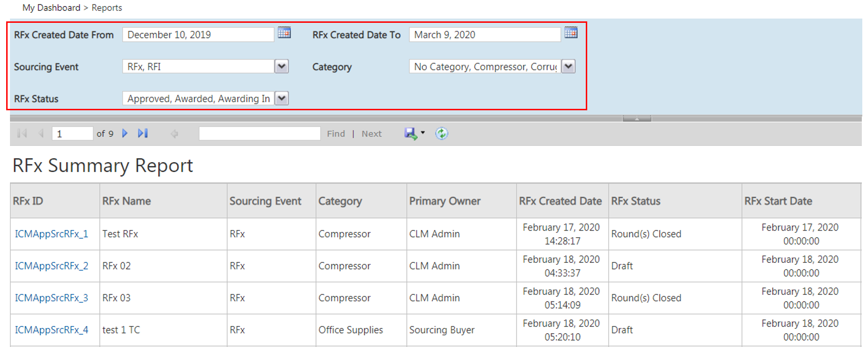Navigate to My Dashboard breadcrumb
Image resolution: width=868 pixels, height=347 pixels.
pyautogui.click(x=51, y=8)
